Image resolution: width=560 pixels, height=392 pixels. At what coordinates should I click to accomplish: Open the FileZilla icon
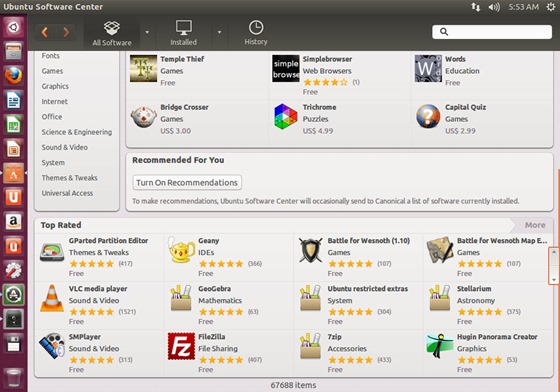click(181, 346)
